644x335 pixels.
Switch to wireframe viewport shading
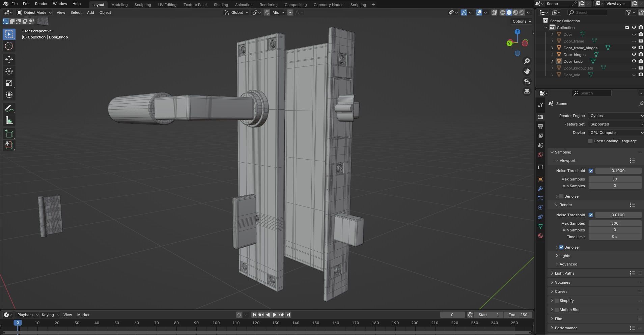pos(503,12)
